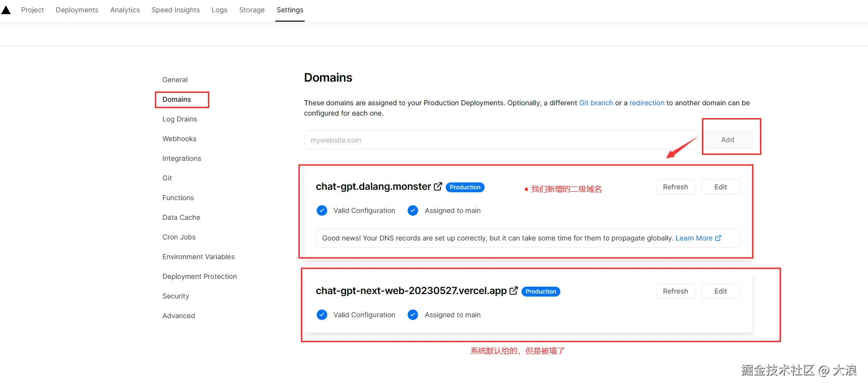Image resolution: width=868 pixels, height=388 pixels.
Task: Open the Speed Insights tab
Action: (x=175, y=10)
